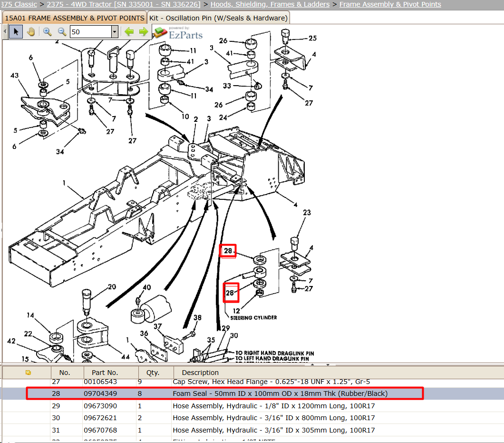This screenshot has height=443, width=504.
Task: Click upper callout 28 near steering cylinder
Action: point(228,251)
